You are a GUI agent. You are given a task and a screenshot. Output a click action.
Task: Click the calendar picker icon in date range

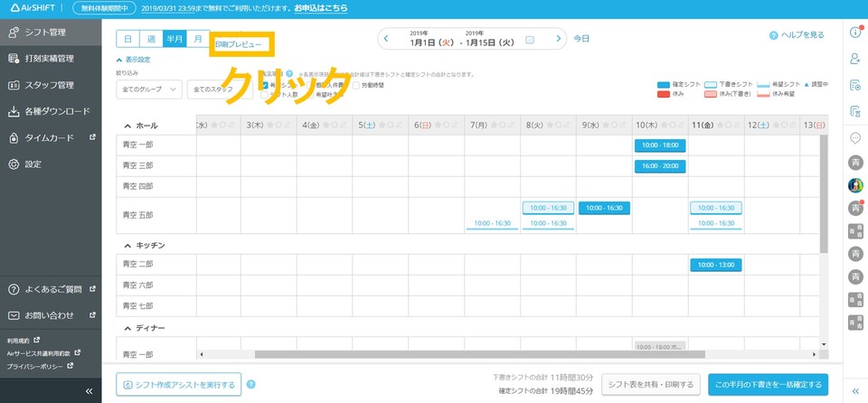pos(530,39)
